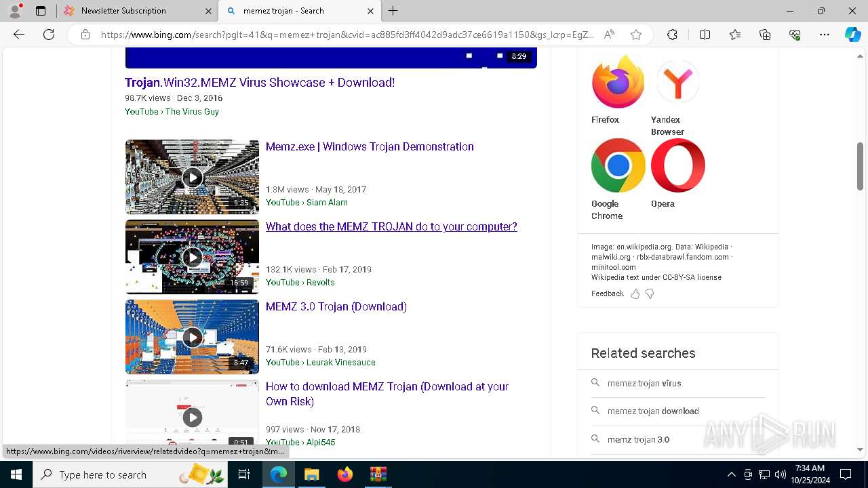Switch to Newsletter Subscription tab
This screenshot has height=488, width=868.
137,11
